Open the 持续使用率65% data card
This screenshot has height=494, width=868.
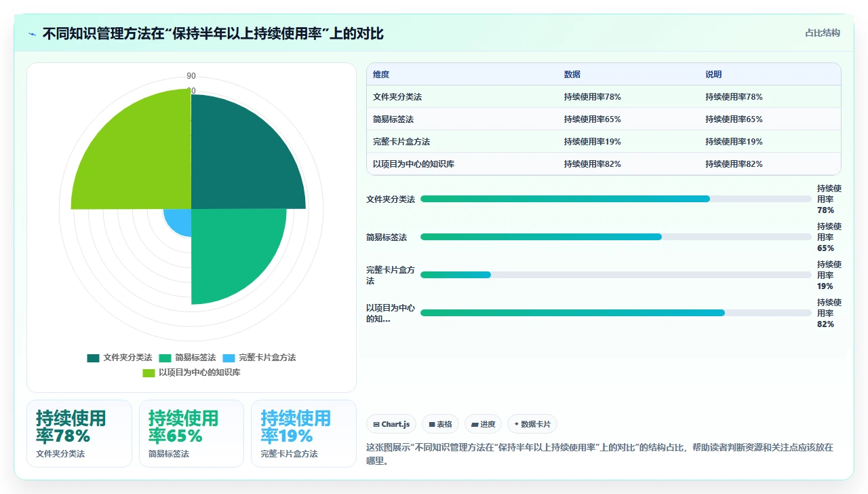(x=191, y=434)
